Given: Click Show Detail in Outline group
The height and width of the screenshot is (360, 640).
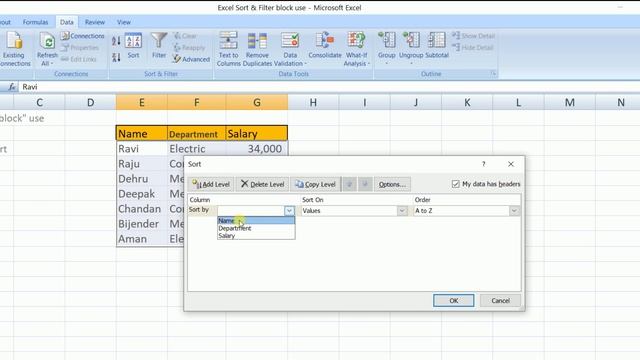Looking at the screenshot, I should pos(473,36).
